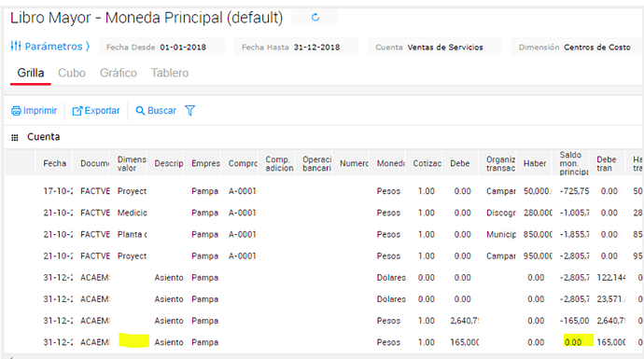Screen dimensions: 644x359
Task: Sort by the Debe tran column header
Action: [607, 163]
